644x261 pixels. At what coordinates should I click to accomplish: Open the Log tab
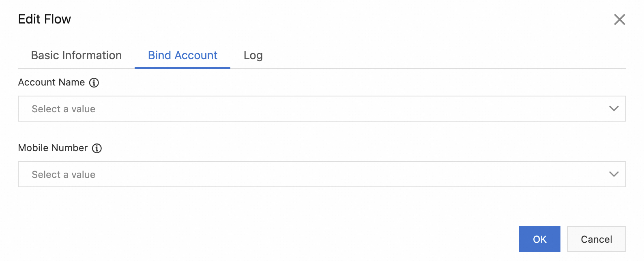(x=253, y=56)
